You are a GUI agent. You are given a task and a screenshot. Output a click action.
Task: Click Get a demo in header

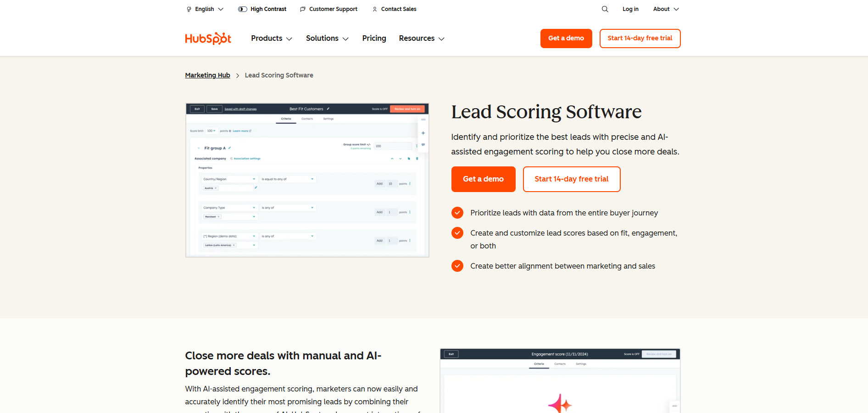(x=566, y=39)
